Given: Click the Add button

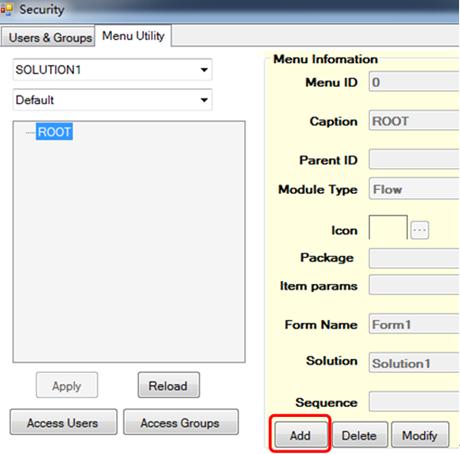Looking at the screenshot, I should coord(300,435).
